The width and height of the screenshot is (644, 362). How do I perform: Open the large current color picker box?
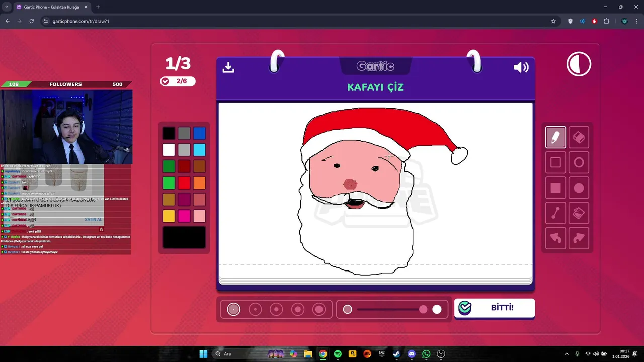(x=184, y=237)
